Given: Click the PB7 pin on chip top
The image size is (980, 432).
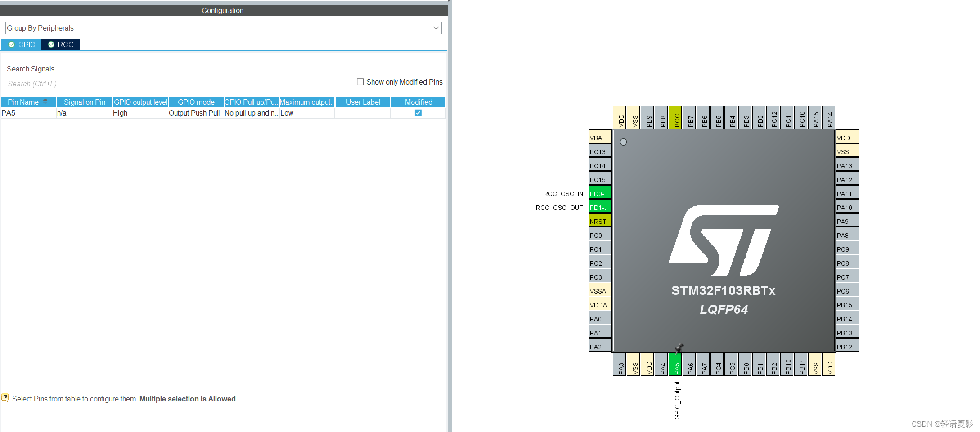Looking at the screenshot, I should tap(690, 117).
